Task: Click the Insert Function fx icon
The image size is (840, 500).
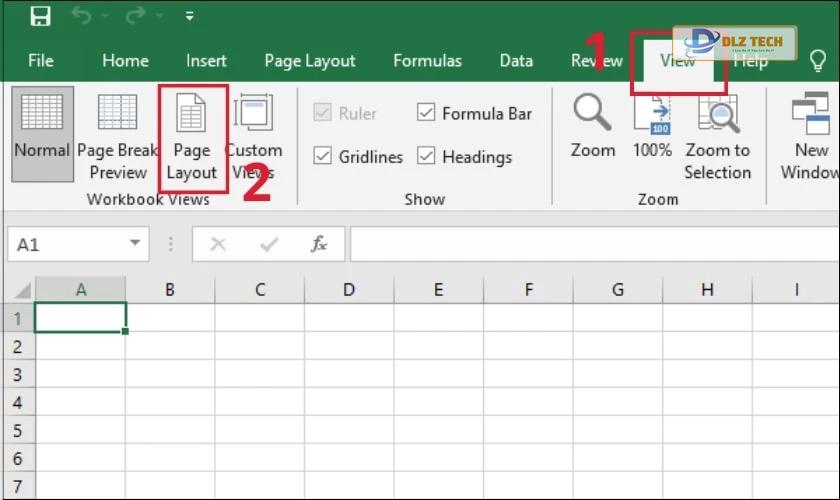Action: (x=319, y=244)
